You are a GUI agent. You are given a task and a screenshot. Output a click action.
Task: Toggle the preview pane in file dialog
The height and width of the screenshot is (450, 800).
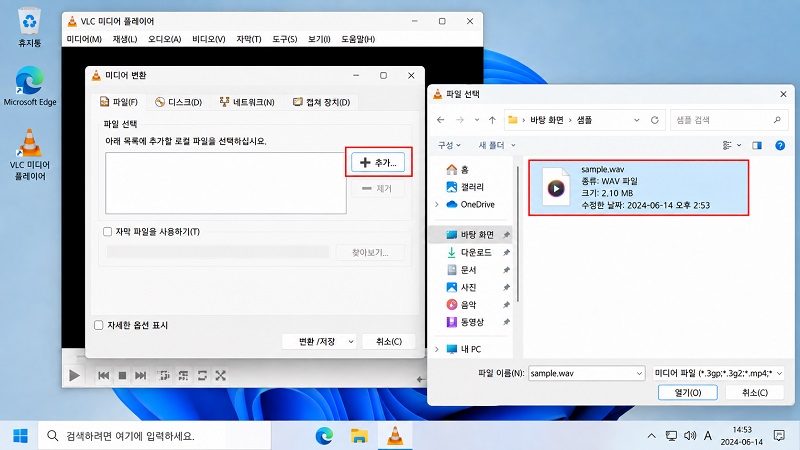[757, 145]
